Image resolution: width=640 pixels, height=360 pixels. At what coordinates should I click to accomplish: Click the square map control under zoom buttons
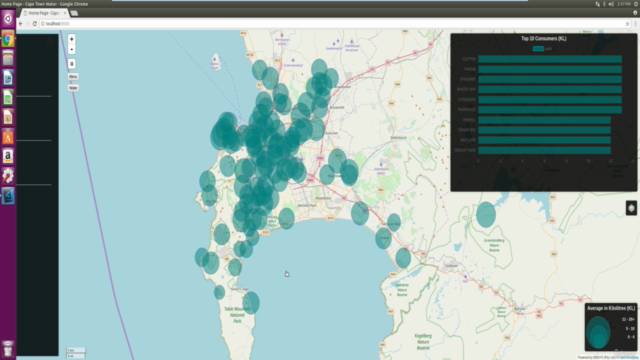pos(72,64)
